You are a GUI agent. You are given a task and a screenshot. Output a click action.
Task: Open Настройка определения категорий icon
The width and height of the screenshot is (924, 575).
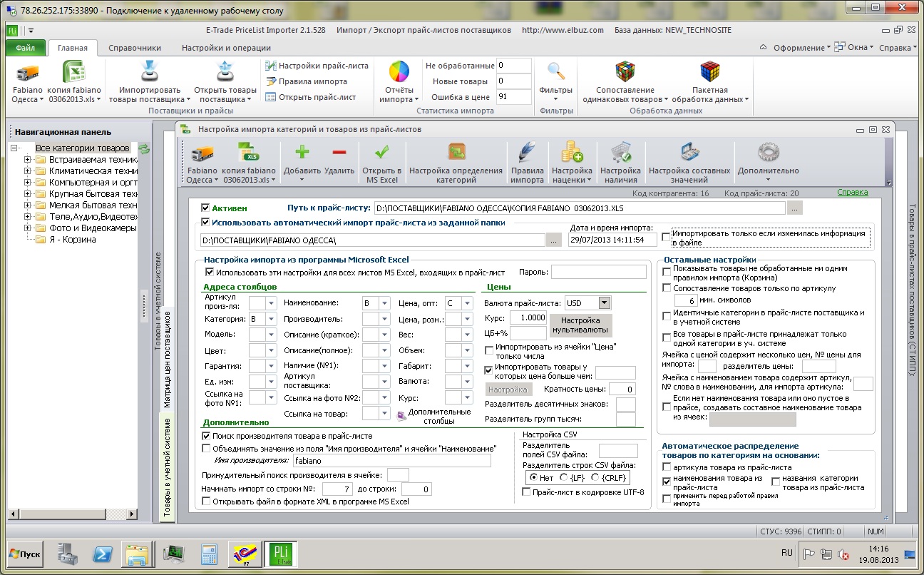[x=456, y=153]
